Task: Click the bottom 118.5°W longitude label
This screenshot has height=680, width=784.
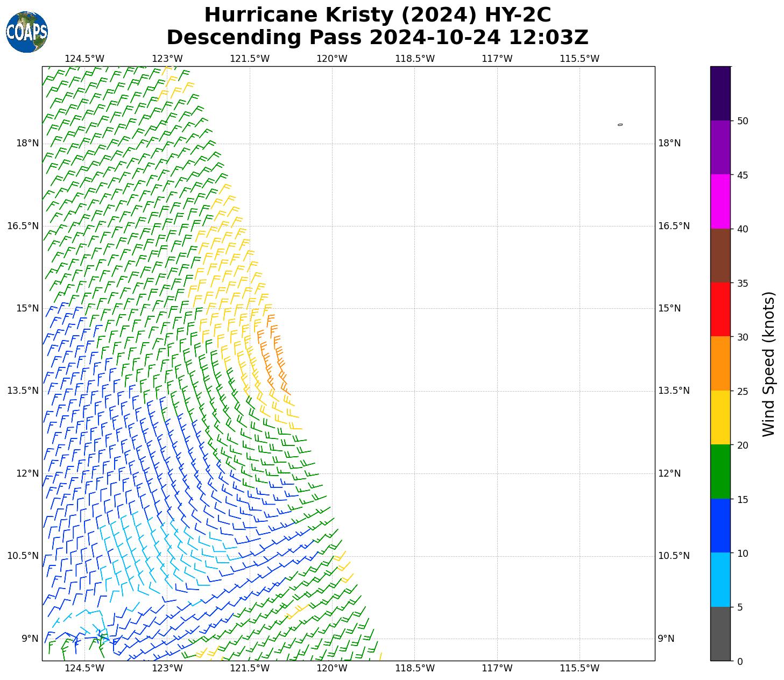Action: 414,668
